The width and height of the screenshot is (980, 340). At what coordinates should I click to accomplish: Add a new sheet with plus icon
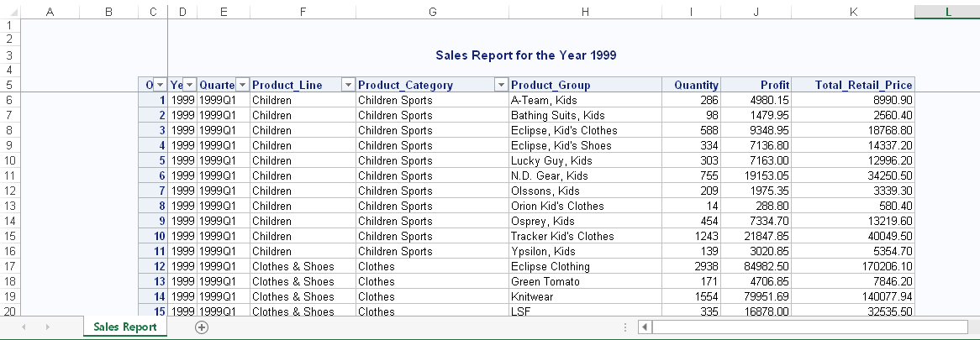coord(202,327)
